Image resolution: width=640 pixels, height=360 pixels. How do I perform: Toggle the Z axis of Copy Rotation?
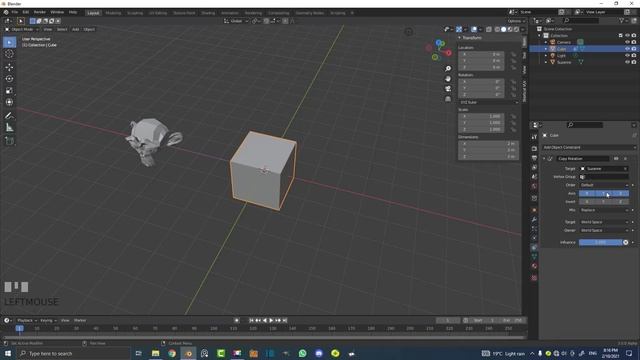(620, 193)
